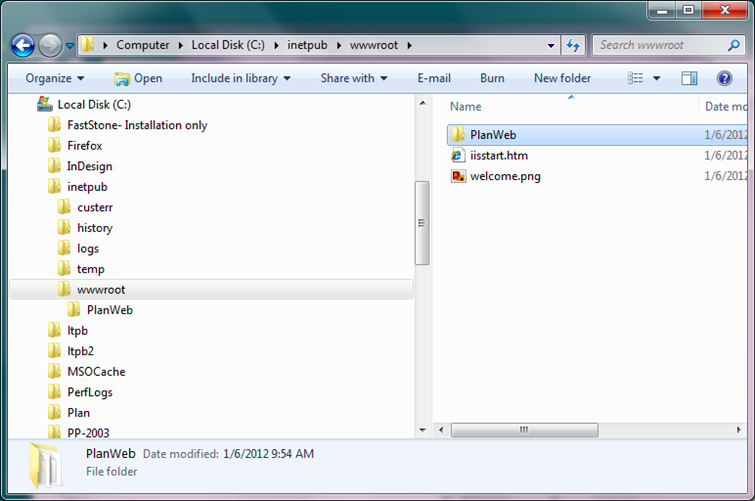Open the view options dropdown arrow
This screenshot has height=501, width=755.
click(x=656, y=78)
